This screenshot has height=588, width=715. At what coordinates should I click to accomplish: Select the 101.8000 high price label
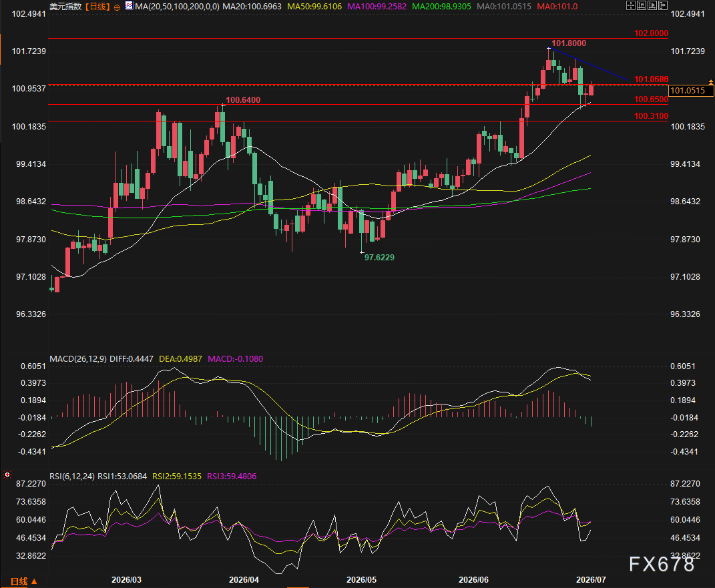(x=569, y=43)
